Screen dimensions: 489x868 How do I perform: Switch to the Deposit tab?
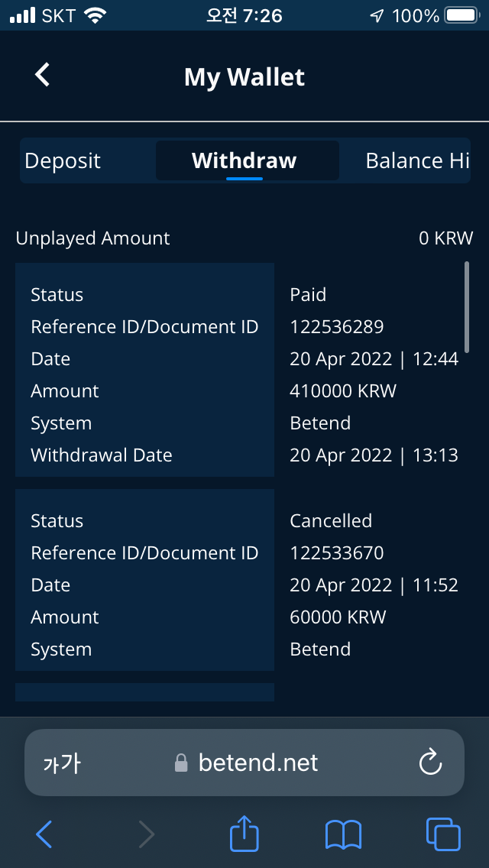click(x=63, y=160)
